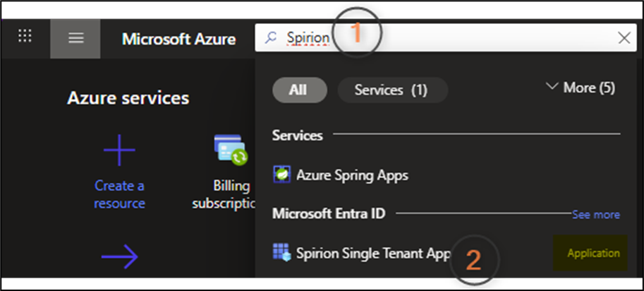This screenshot has width=644, height=291.
Task: Click See more for Microsoft Entra ID
Action: pos(596,214)
